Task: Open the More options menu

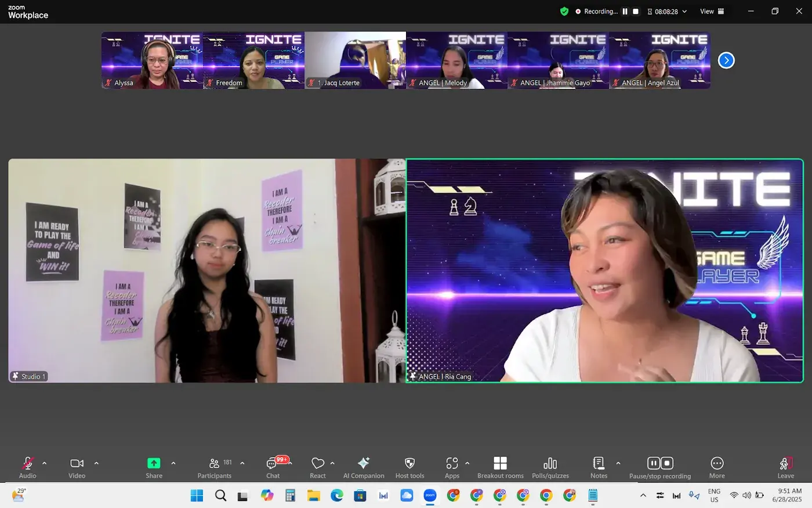Action: [717, 467]
